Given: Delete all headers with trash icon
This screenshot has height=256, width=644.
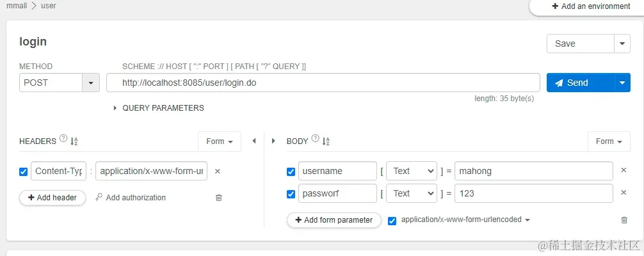Looking at the screenshot, I should click(x=219, y=198).
